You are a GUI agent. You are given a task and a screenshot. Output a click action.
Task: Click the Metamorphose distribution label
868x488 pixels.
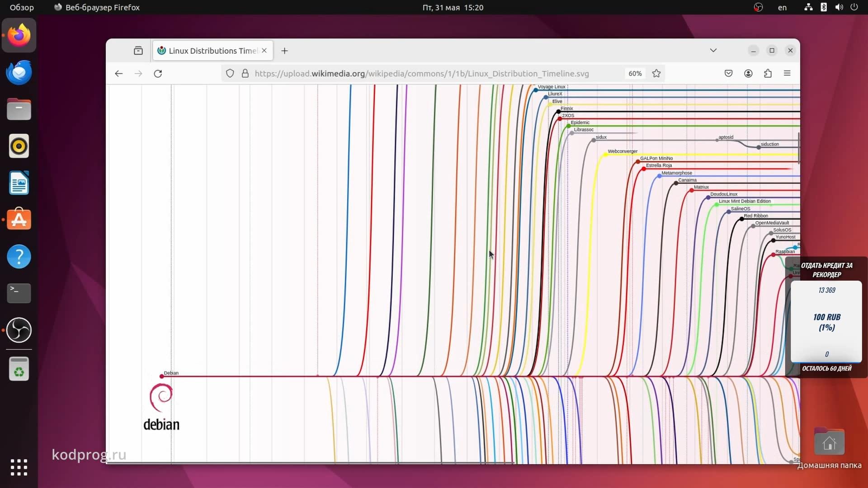click(x=676, y=173)
